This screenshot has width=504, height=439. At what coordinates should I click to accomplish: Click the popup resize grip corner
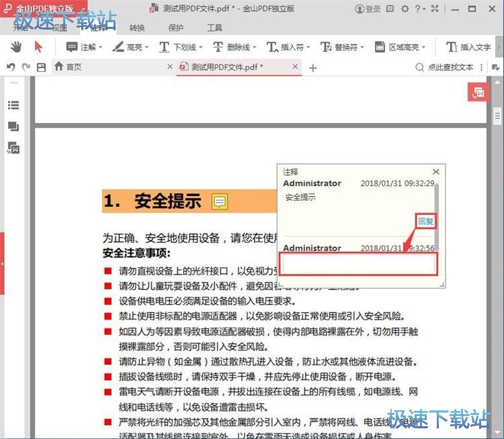(442, 285)
